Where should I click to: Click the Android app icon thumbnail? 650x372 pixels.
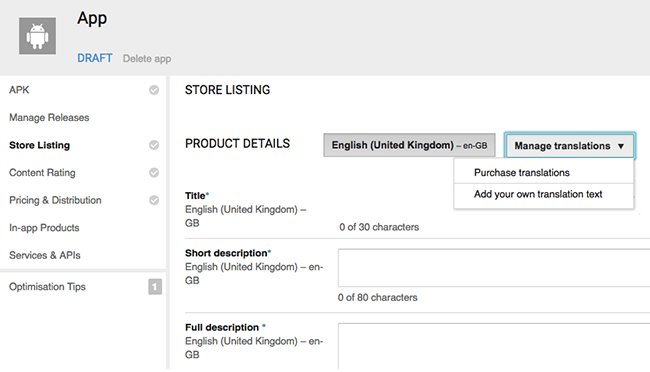tap(37, 36)
